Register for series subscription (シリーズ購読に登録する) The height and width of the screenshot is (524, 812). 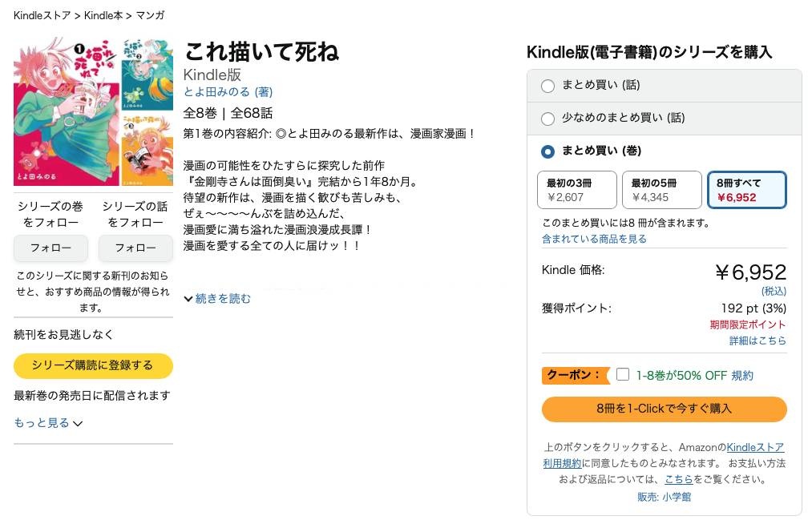93,365
